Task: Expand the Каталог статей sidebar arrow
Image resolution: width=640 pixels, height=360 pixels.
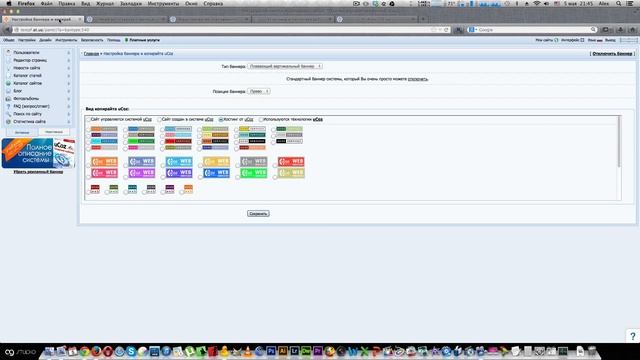Action: [69, 76]
